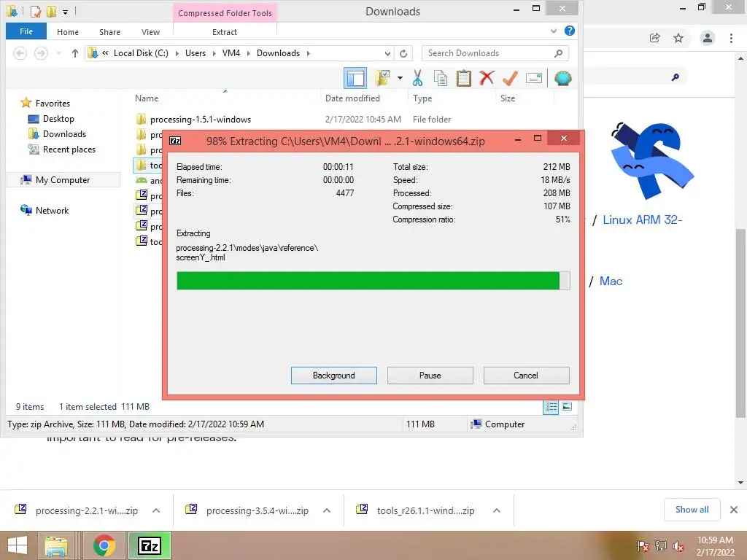Screen dimensions: 747x560
Task: Expand the address bar history dropdown
Action: [x=387, y=53]
